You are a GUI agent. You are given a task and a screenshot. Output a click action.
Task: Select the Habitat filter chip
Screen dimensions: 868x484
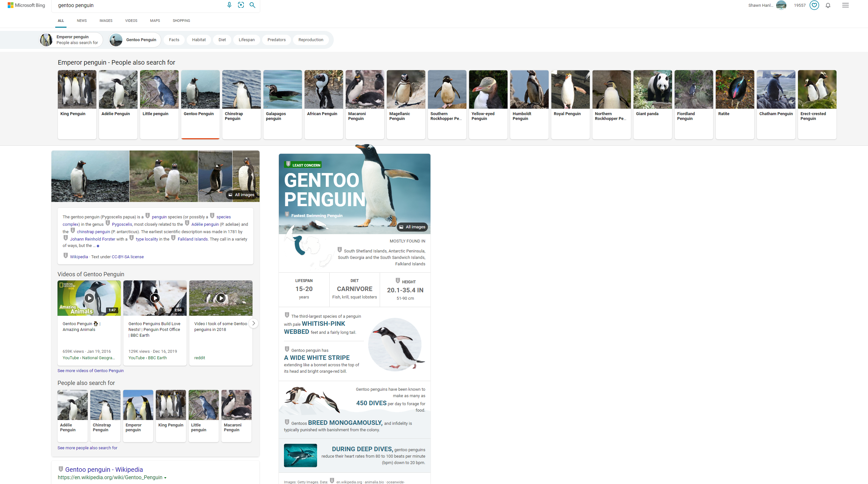pyautogui.click(x=199, y=40)
